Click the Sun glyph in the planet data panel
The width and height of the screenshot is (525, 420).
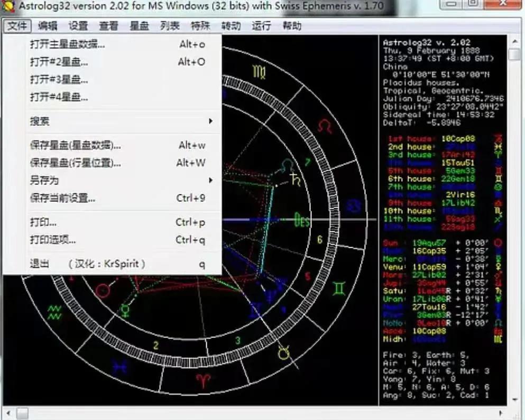point(498,242)
